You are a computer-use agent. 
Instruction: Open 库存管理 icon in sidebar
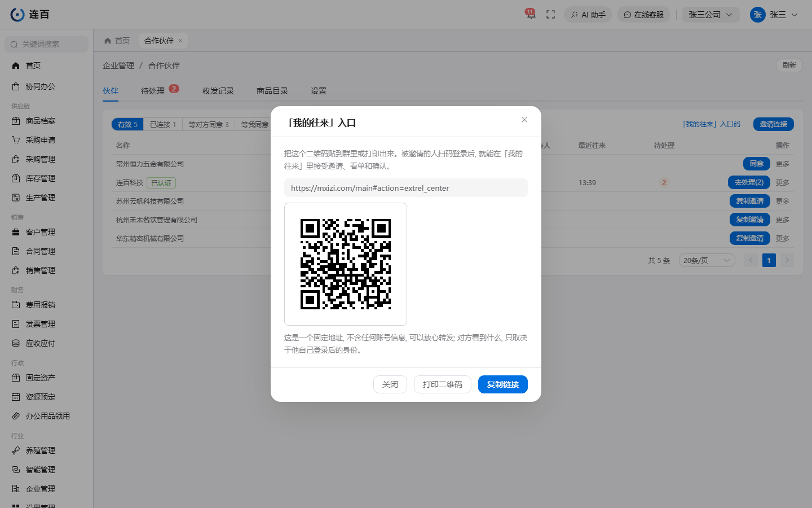point(16,178)
